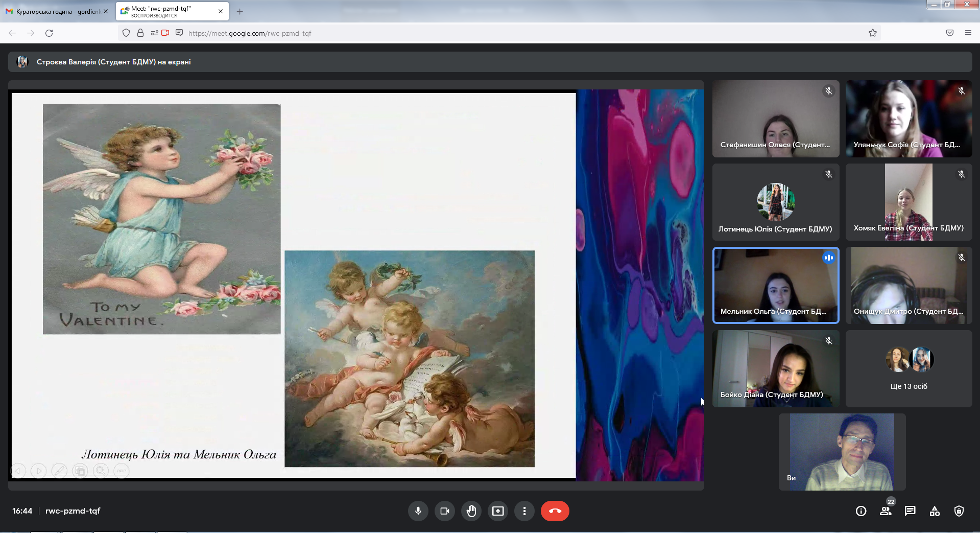This screenshot has height=533, width=980.
Task: Click the 16:44 clock in the Meet bar
Action: [22, 511]
